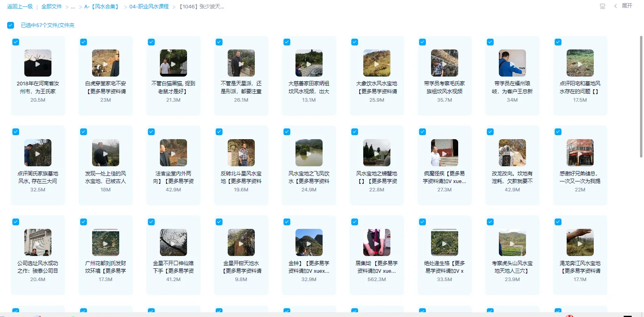Uncheck the 2018年在河南省汝州市 video checkbox

coord(16,42)
